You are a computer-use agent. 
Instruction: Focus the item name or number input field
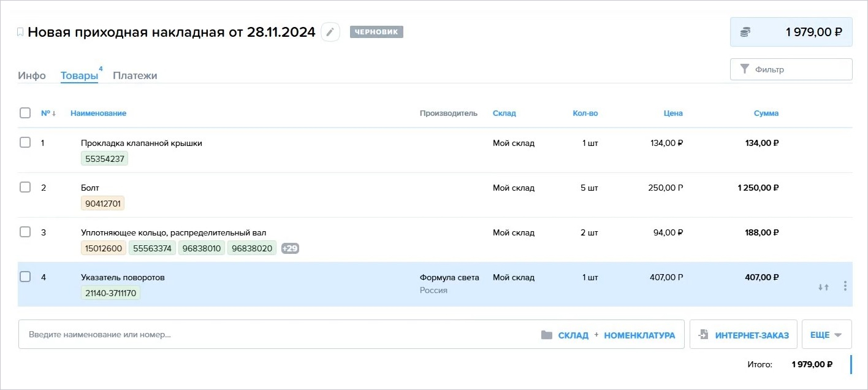click(276, 335)
